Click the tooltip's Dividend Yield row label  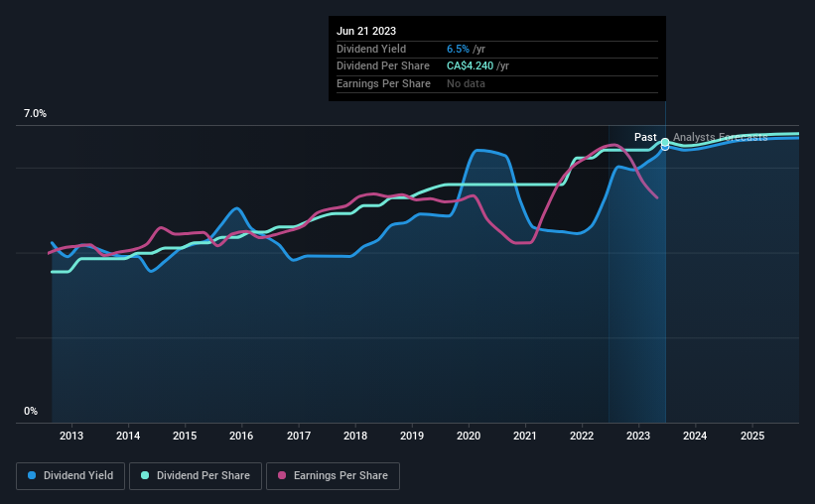[x=371, y=49]
